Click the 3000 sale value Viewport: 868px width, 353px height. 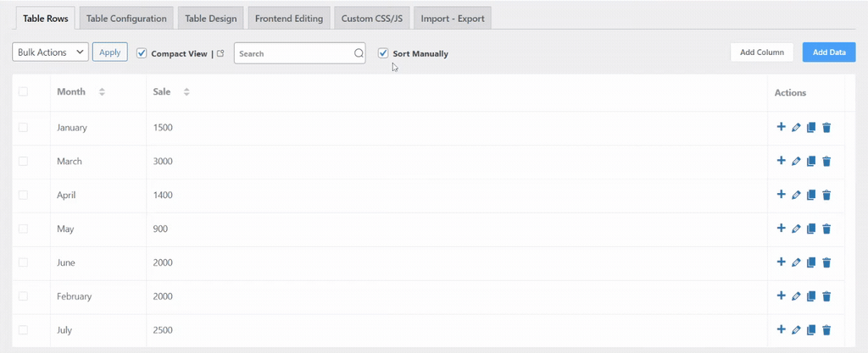click(x=163, y=162)
